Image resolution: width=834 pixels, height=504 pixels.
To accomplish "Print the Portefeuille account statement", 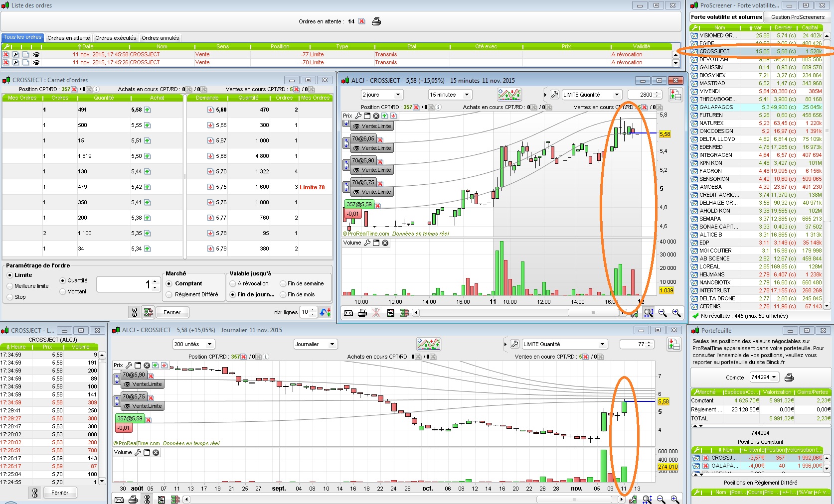I will (x=789, y=378).
